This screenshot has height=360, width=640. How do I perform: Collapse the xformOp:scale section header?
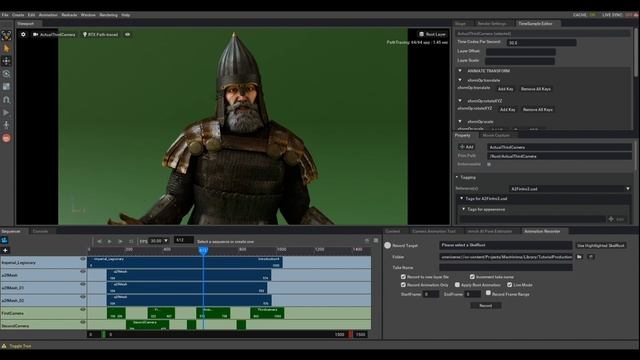pyautogui.click(x=460, y=121)
